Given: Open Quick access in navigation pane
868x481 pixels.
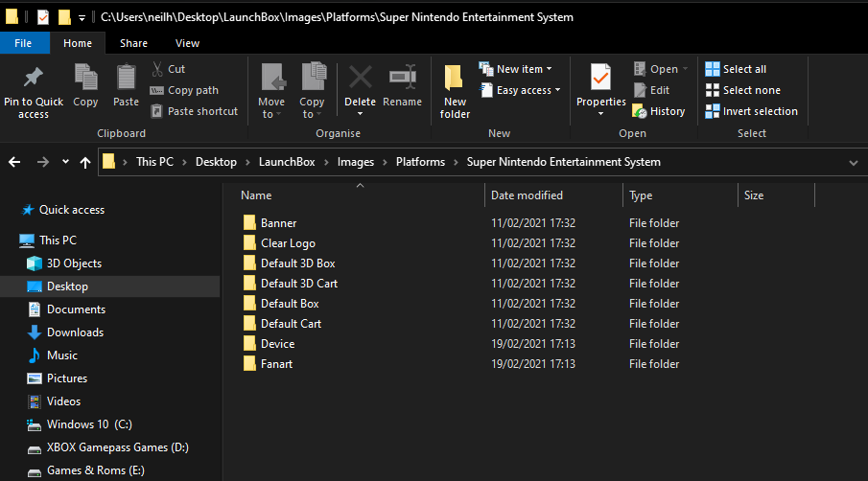Looking at the screenshot, I should click(x=63, y=210).
